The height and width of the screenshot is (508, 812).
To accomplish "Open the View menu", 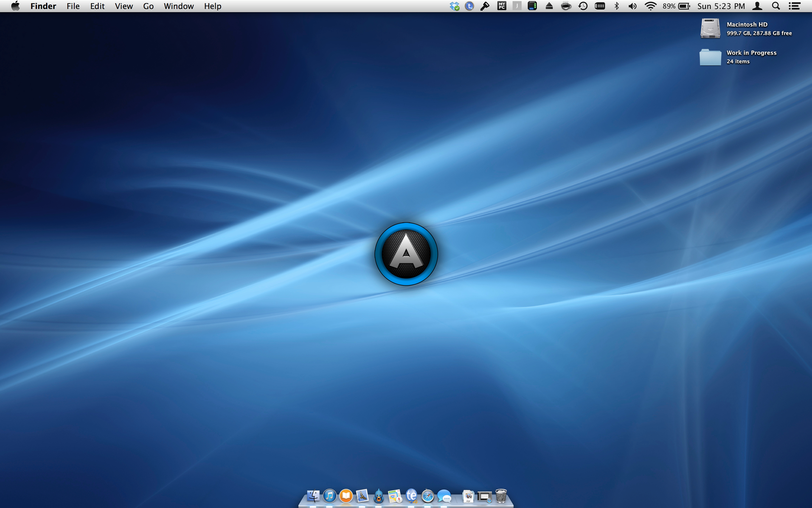I will pyautogui.click(x=124, y=6).
